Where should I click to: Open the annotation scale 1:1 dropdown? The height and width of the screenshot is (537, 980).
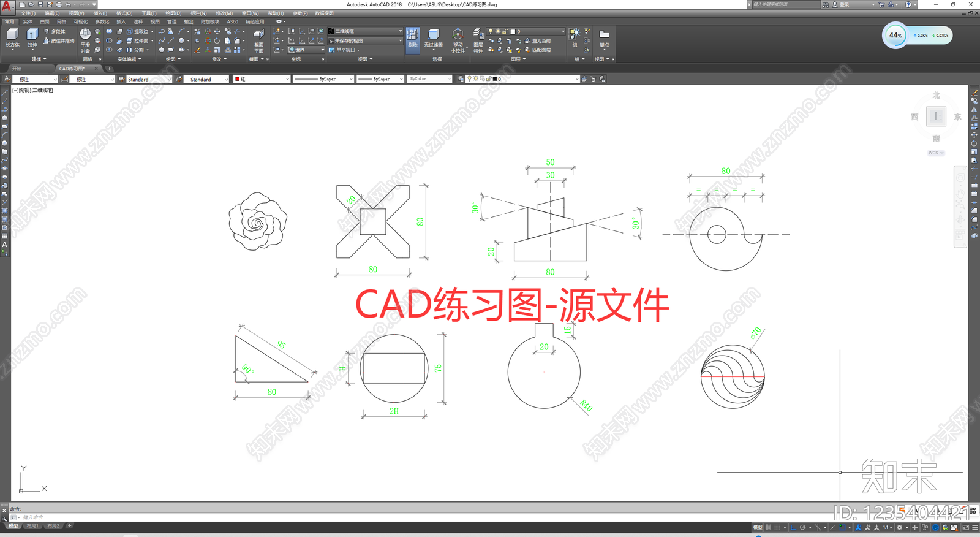pos(887,527)
